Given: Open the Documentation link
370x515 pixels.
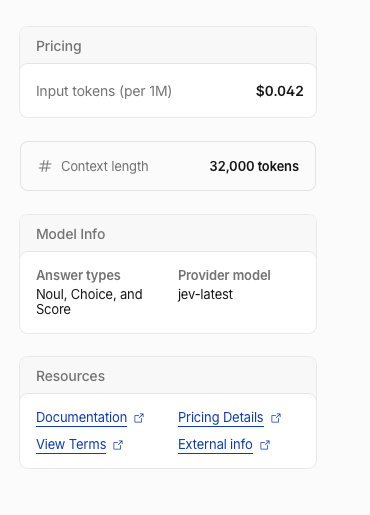Looking at the screenshot, I should pyautogui.click(x=81, y=418).
